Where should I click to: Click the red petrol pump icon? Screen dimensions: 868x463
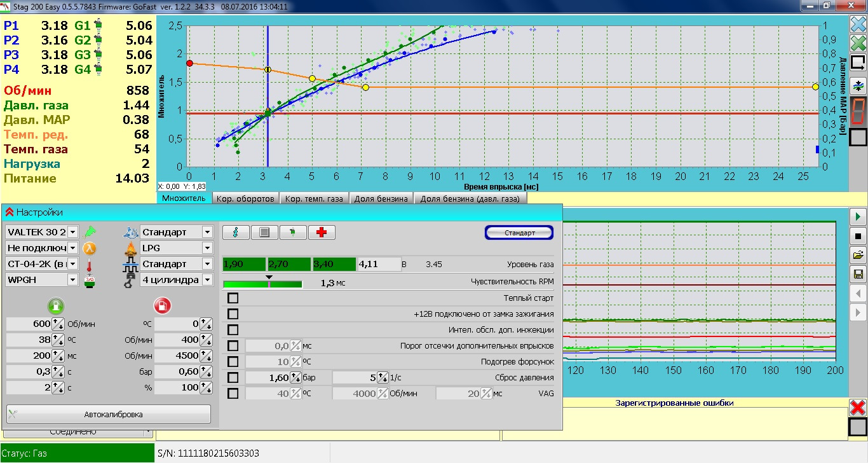coord(163,305)
